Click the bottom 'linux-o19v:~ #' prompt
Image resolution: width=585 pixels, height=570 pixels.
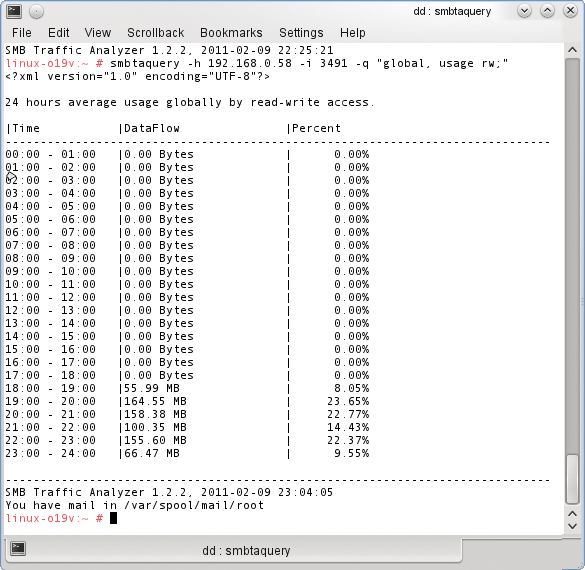(x=54, y=519)
